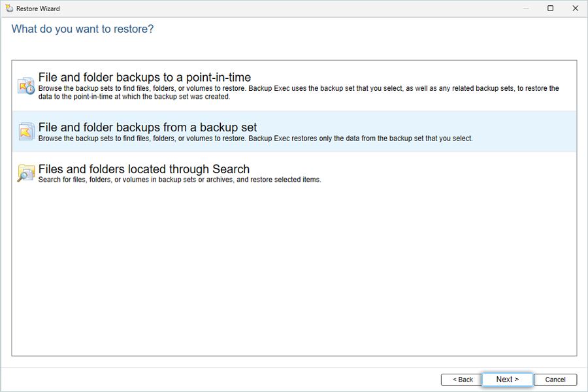Click the point-in-time option's description text

tap(299, 93)
